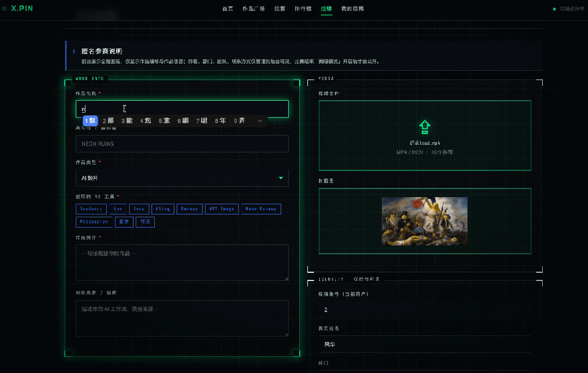Pick IME candidate 8 年
588x373 pixels.
(221, 121)
